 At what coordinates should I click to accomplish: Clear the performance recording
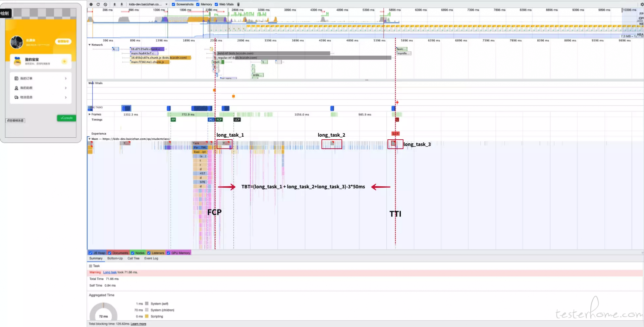click(105, 4)
